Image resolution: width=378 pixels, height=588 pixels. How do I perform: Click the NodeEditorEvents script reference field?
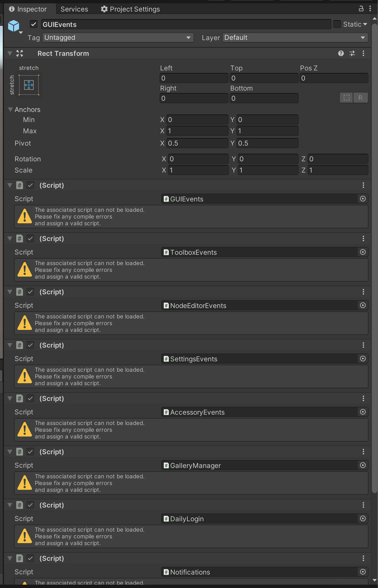[259, 306]
